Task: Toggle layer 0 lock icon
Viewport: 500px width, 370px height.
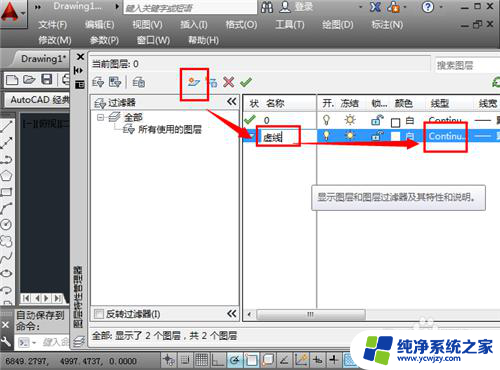Action: pyautogui.click(x=377, y=120)
